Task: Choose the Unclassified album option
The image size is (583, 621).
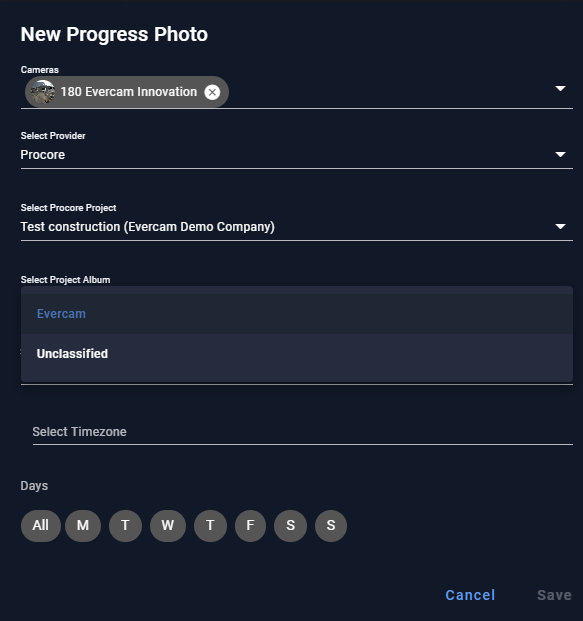Action: pos(297,354)
